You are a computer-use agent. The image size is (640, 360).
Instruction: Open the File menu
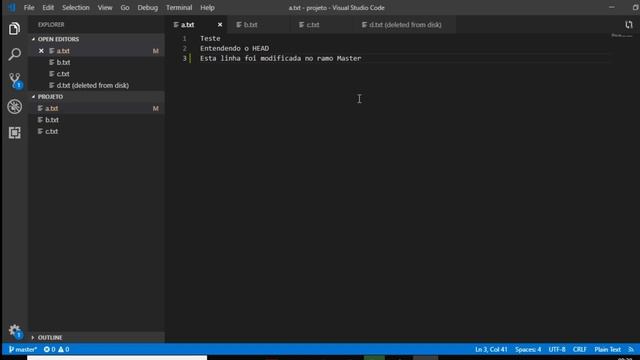click(29, 8)
